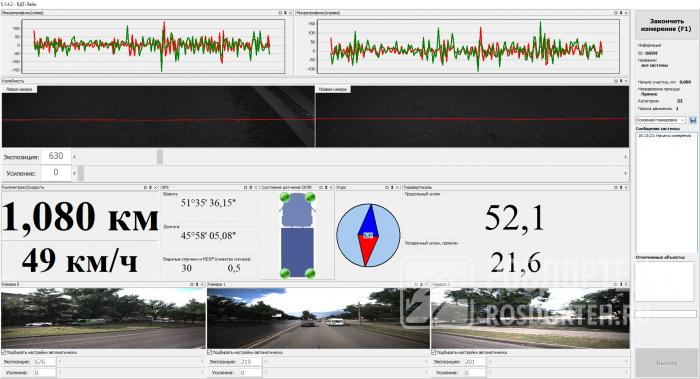Click the Выход button
Viewport: 700px width, 379px height.
666,362
